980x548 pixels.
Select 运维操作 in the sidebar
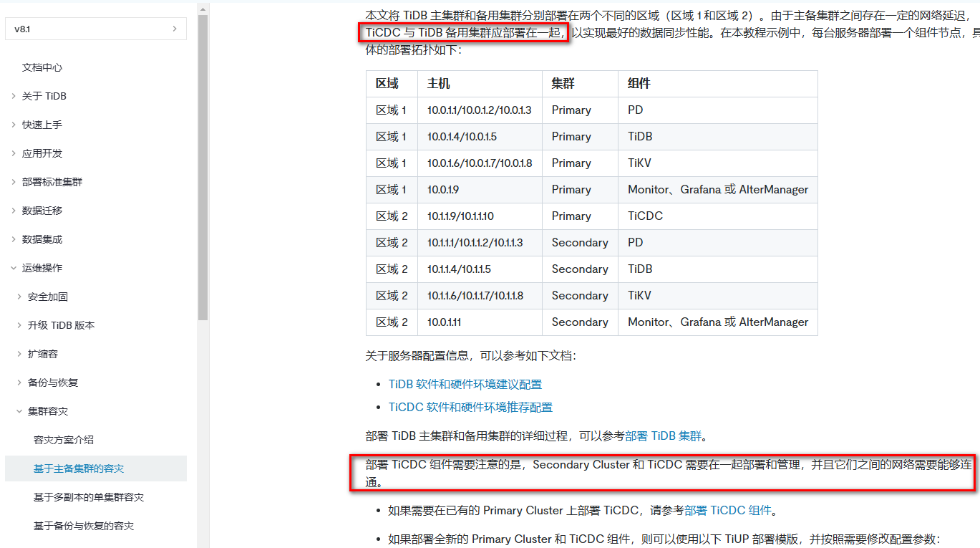click(x=42, y=268)
